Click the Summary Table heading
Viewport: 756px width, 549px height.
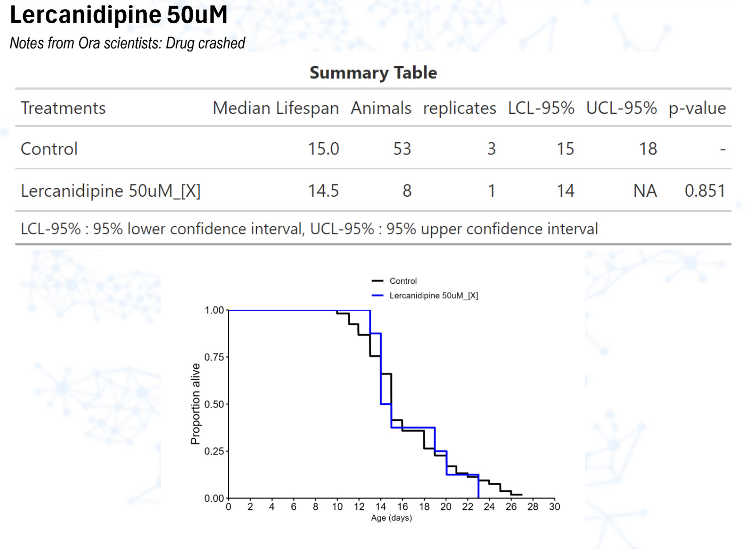point(373,73)
